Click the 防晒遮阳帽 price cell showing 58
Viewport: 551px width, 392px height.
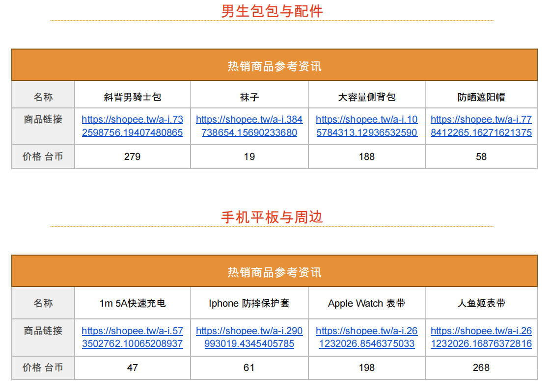tap(481, 156)
